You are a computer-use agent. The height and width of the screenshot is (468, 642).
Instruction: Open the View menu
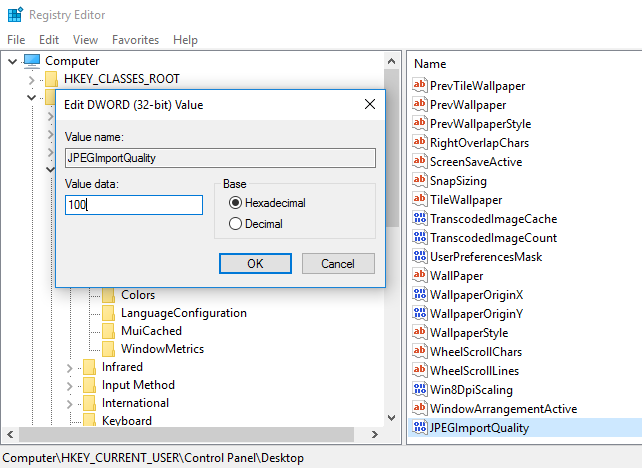point(86,40)
